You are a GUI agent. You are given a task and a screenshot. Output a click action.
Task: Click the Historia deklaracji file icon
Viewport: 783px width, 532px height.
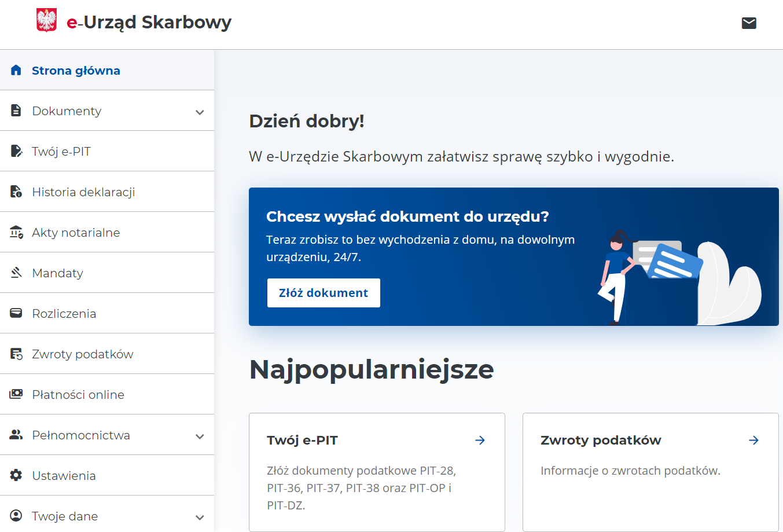[x=16, y=192]
